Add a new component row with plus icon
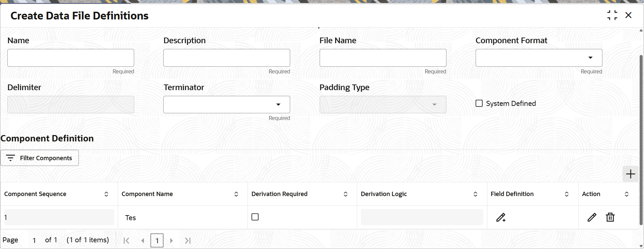644x249 pixels. click(x=631, y=174)
